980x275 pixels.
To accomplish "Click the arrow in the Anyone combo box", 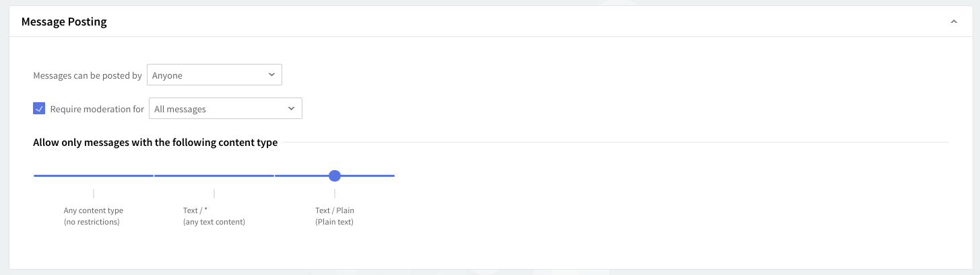I will [x=271, y=75].
